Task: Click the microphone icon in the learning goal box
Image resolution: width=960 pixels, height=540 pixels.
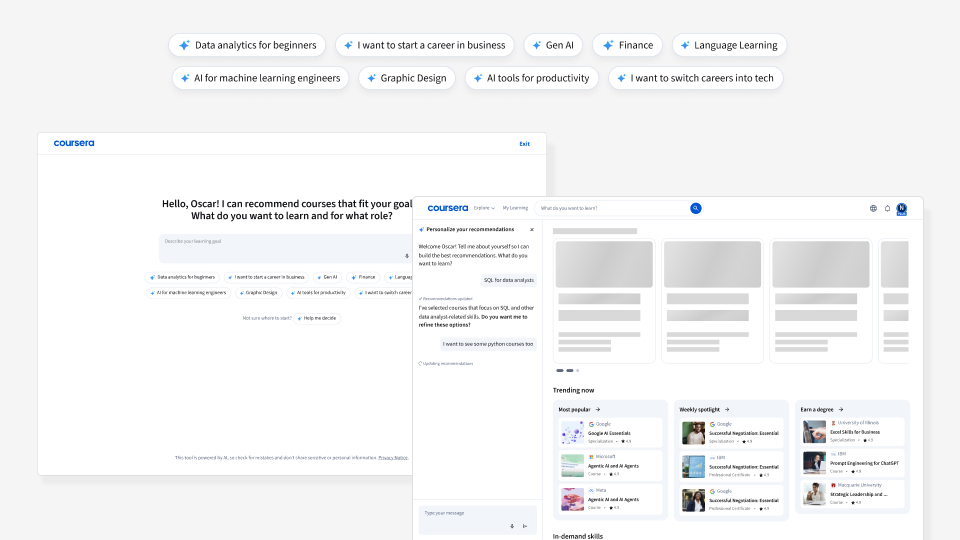Action: click(407, 256)
